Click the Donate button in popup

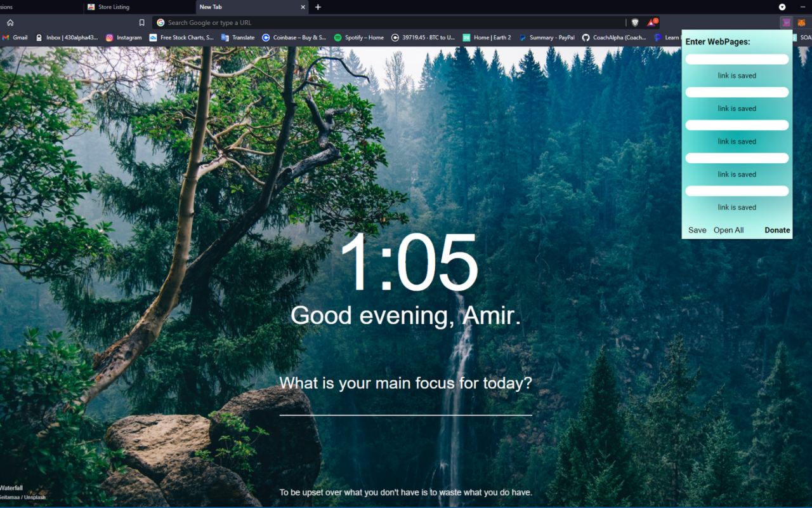point(777,230)
